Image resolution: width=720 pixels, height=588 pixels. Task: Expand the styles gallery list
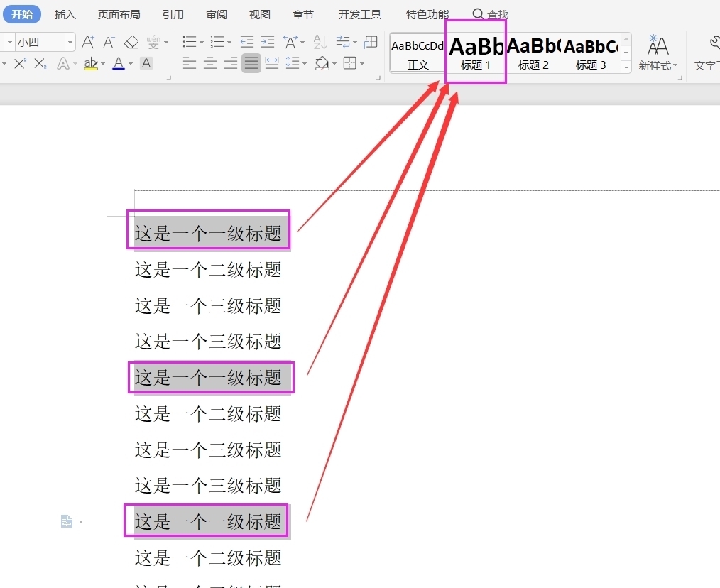626,67
